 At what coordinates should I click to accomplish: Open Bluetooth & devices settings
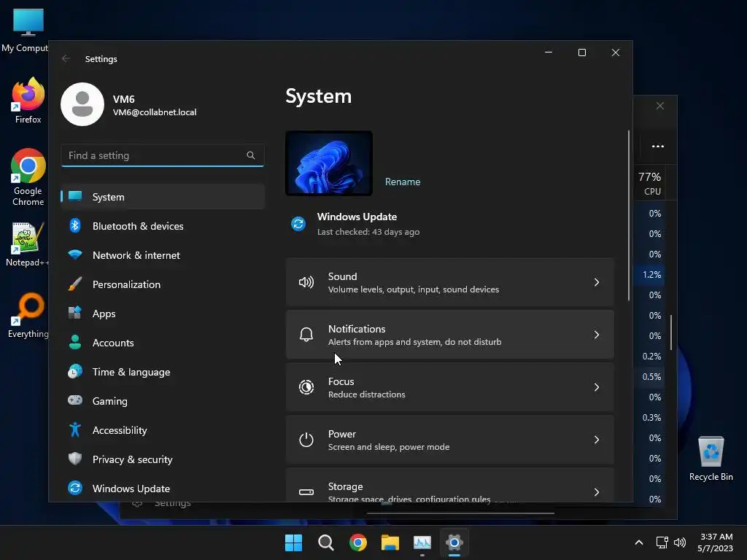163,226
